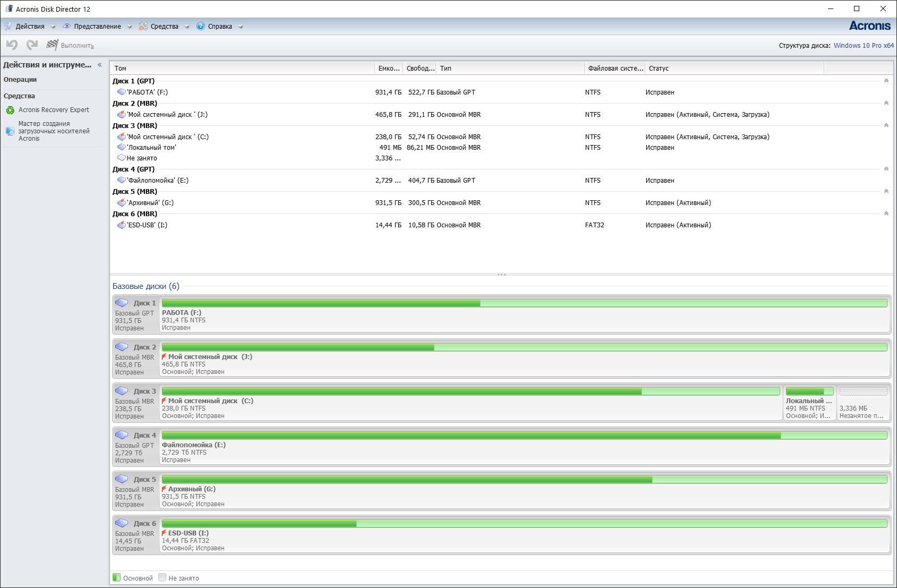Sort by the Статус column header
The image size is (897, 588).
734,68
